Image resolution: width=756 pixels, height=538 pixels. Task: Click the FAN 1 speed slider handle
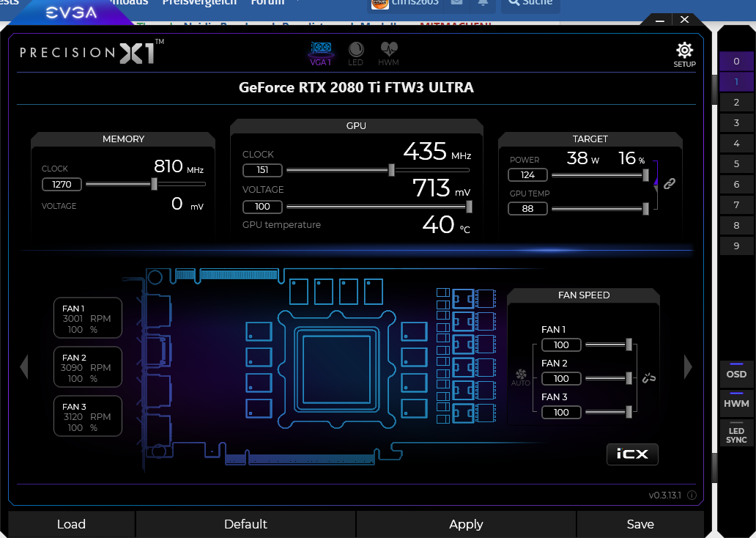tap(629, 344)
